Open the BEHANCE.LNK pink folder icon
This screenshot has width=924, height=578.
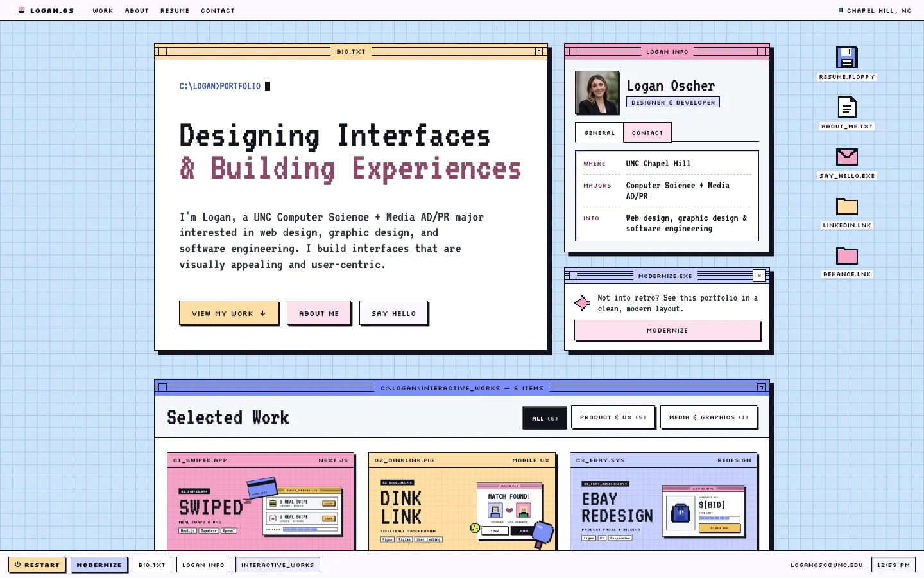[847, 262]
